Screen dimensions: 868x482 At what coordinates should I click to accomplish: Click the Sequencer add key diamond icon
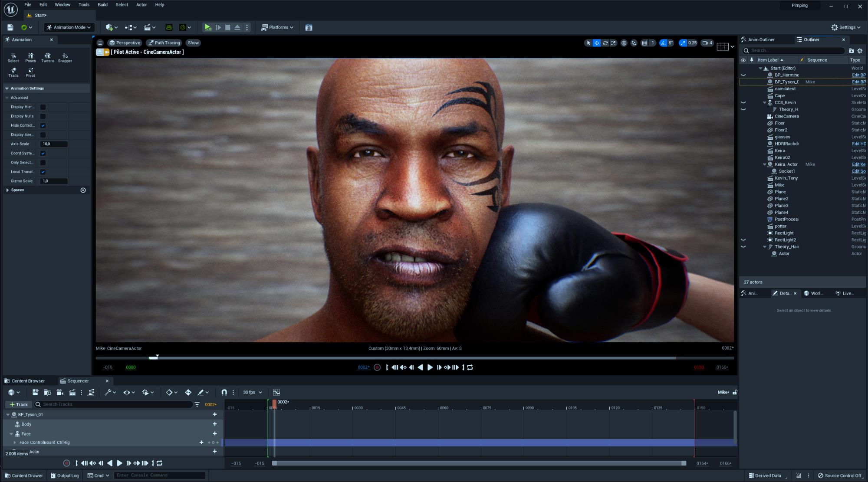(x=188, y=392)
